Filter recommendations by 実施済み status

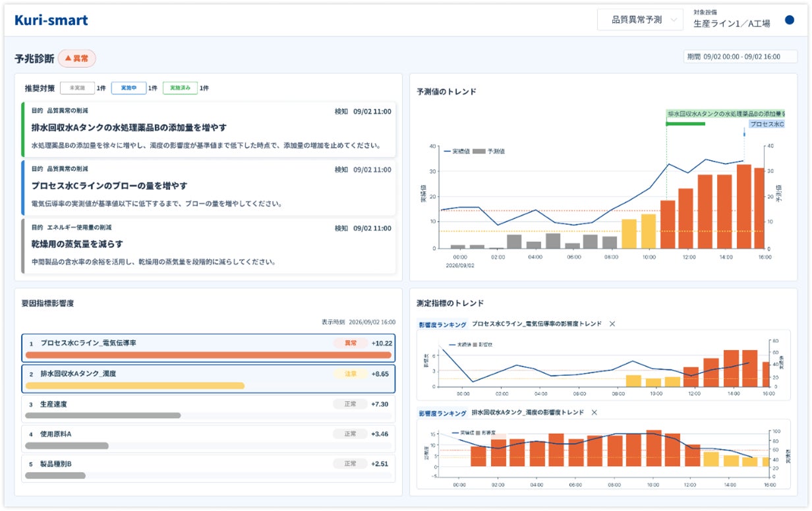tap(180, 88)
